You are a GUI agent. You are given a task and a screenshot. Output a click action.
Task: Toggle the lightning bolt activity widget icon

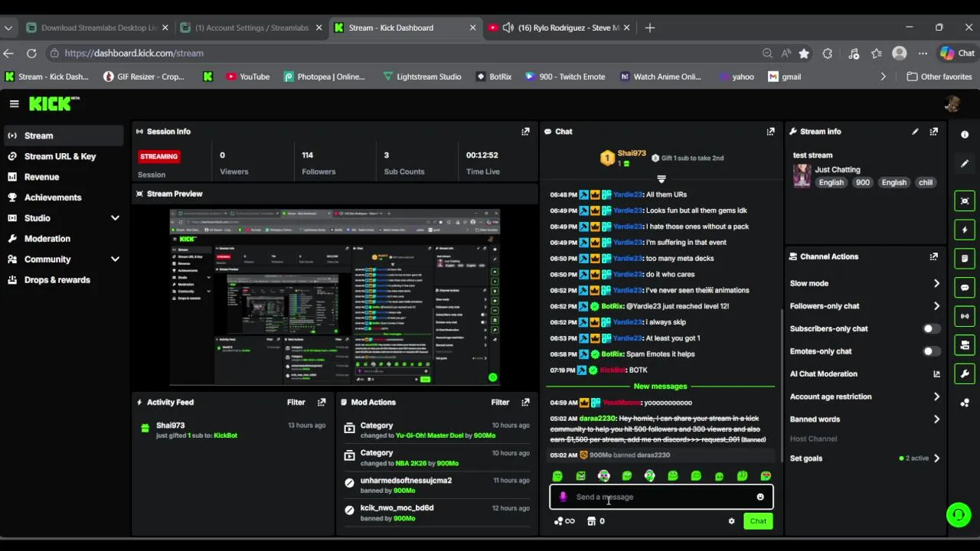(x=965, y=230)
